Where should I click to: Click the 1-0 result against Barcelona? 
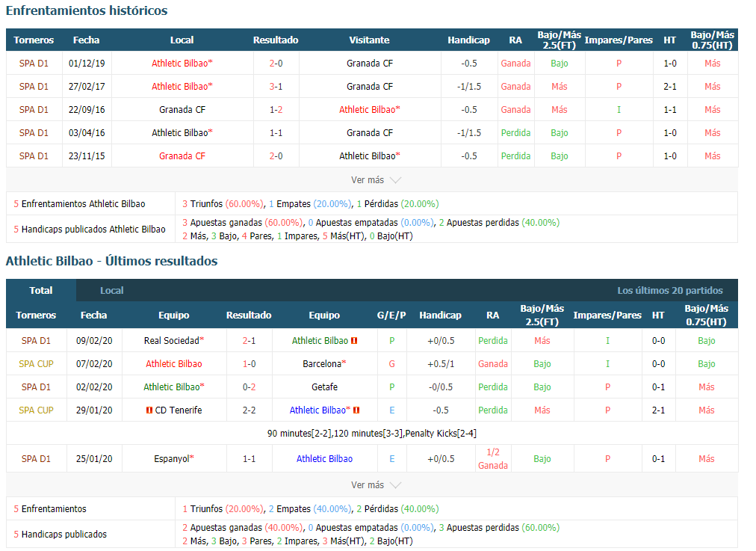click(x=249, y=364)
